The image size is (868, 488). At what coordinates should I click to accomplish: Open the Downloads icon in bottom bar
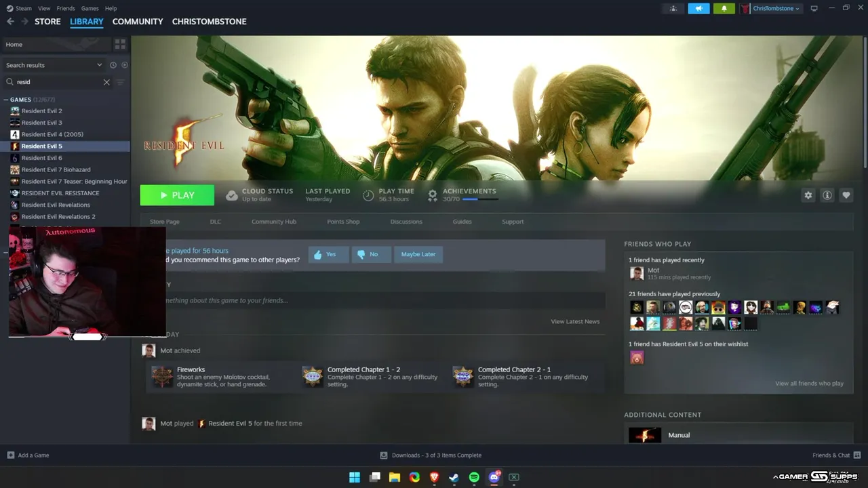[x=384, y=455]
